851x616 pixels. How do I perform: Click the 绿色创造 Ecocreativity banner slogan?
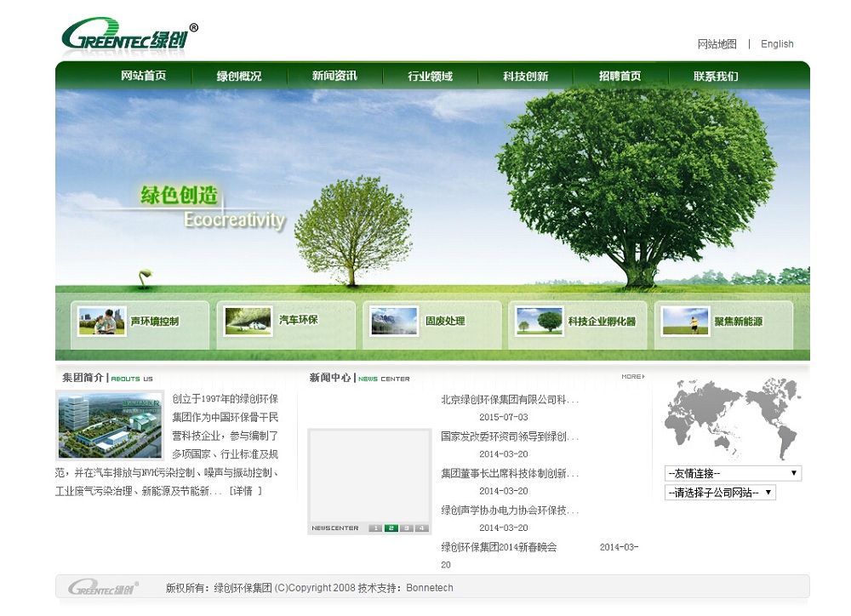pyautogui.click(x=213, y=208)
